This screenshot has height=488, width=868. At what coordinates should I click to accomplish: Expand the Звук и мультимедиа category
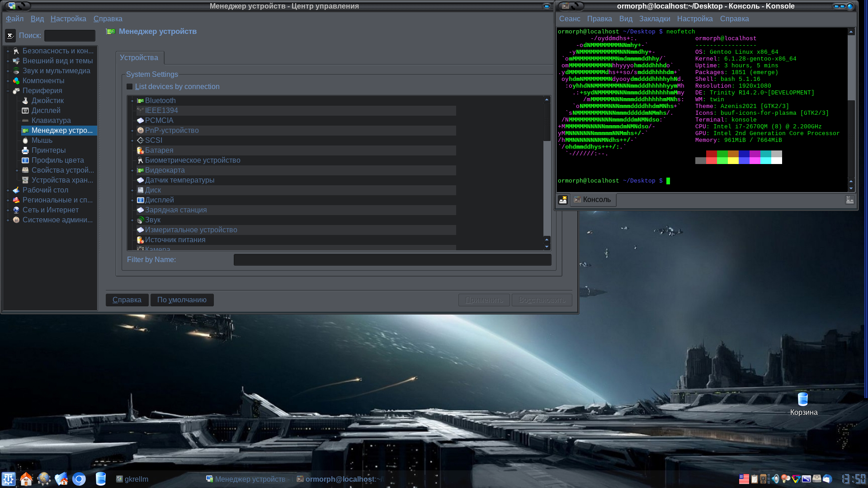pos(8,71)
